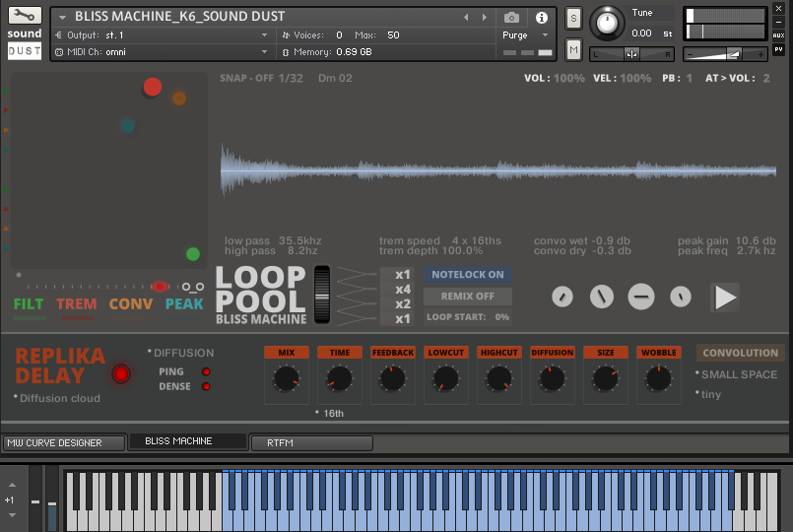Open the Output st. 1 dropdown
The image size is (793, 532).
point(162,34)
